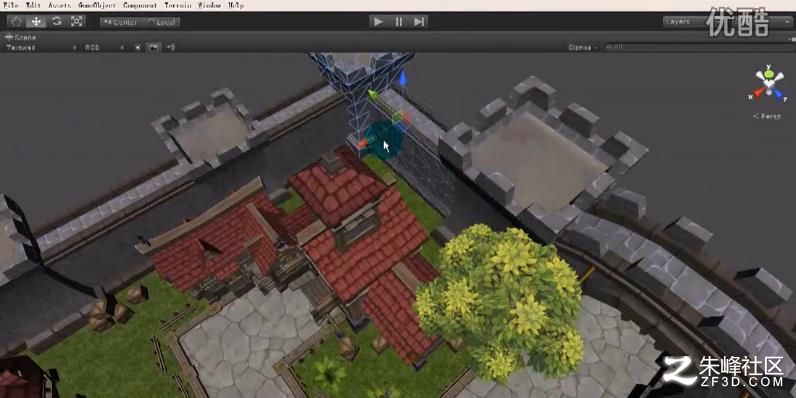Select the Rotate tool in toolbar

coord(56,21)
